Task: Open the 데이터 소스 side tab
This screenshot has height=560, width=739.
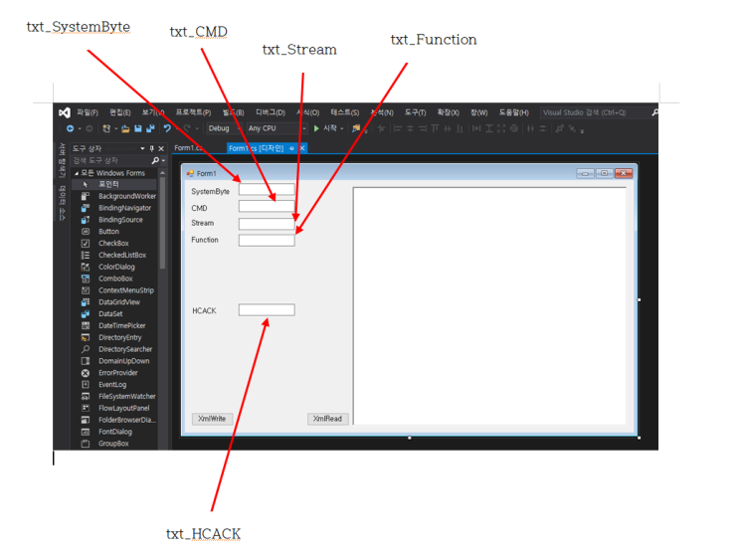Action: [x=62, y=203]
